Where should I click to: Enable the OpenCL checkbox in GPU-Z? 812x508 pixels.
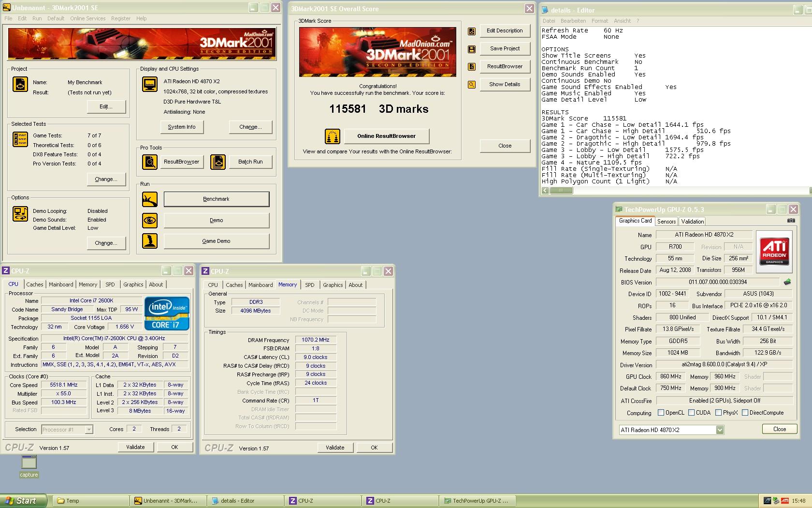tap(661, 413)
